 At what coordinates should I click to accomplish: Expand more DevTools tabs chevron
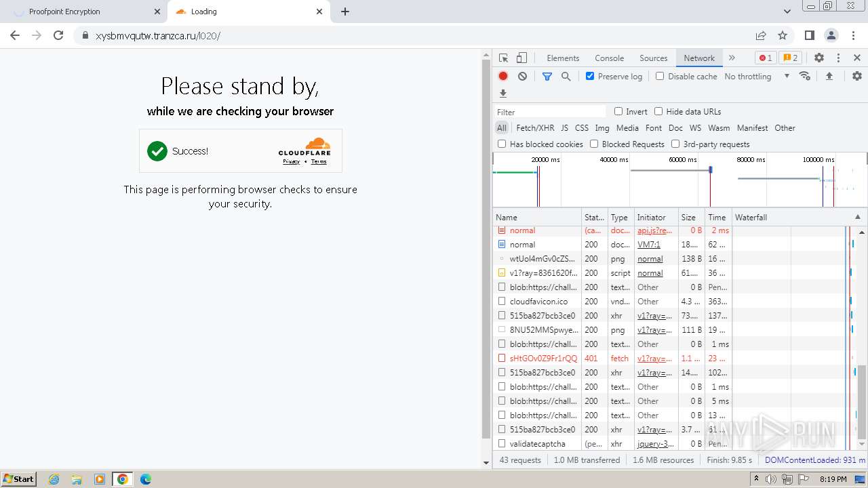732,58
